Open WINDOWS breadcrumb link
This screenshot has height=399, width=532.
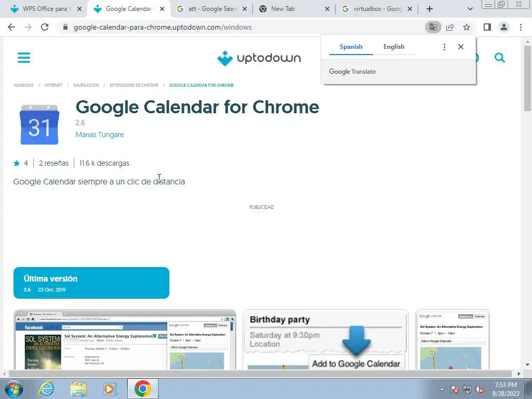(x=23, y=85)
